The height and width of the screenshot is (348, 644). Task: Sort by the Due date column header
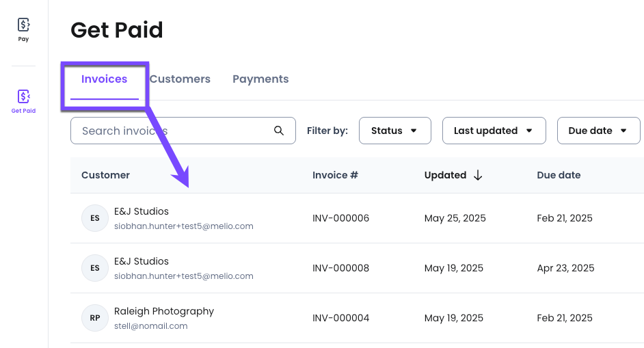point(559,175)
